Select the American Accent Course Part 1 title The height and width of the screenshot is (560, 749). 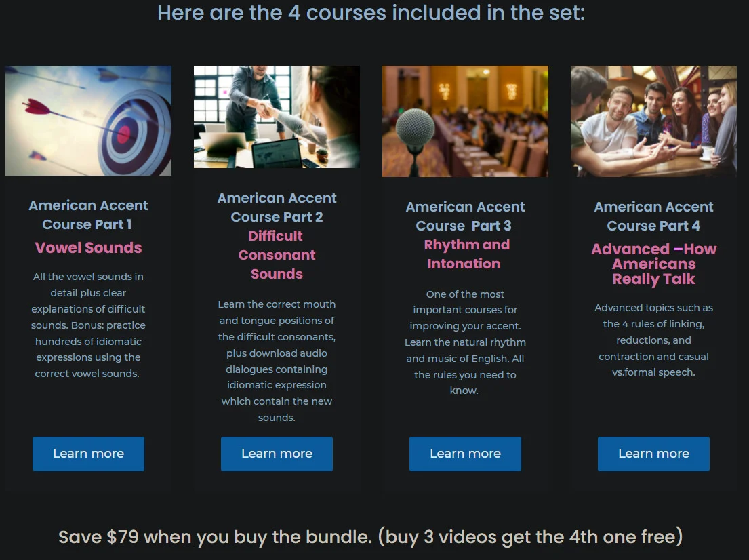coord(88,215)
